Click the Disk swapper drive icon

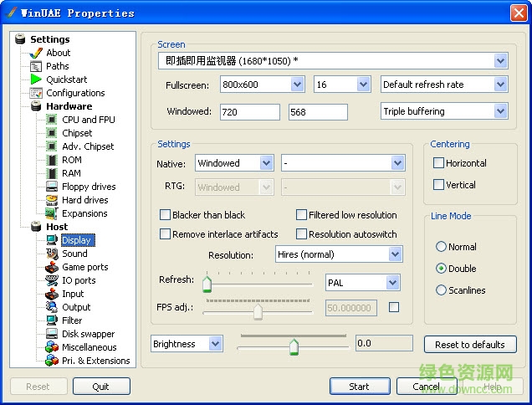pos(52,334)
